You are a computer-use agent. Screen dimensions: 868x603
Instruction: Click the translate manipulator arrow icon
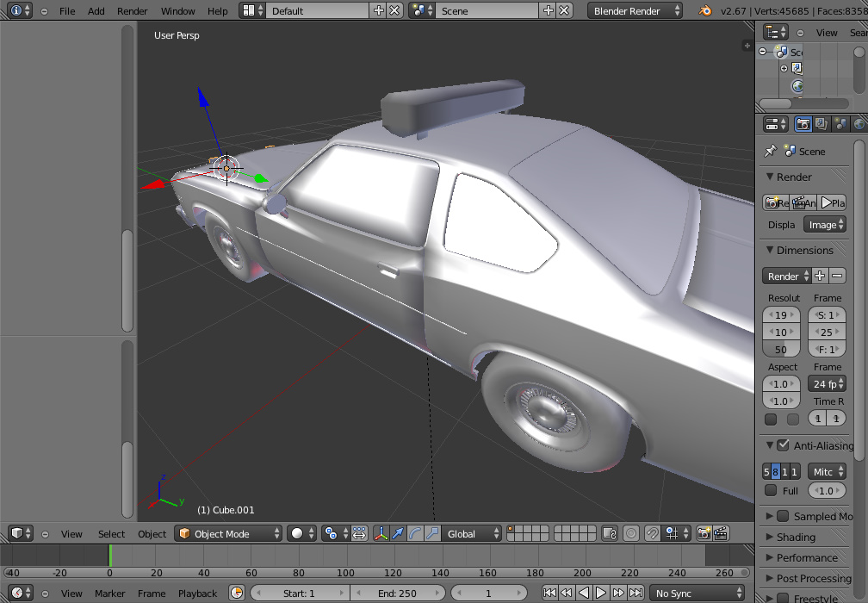tap(398, 534)
